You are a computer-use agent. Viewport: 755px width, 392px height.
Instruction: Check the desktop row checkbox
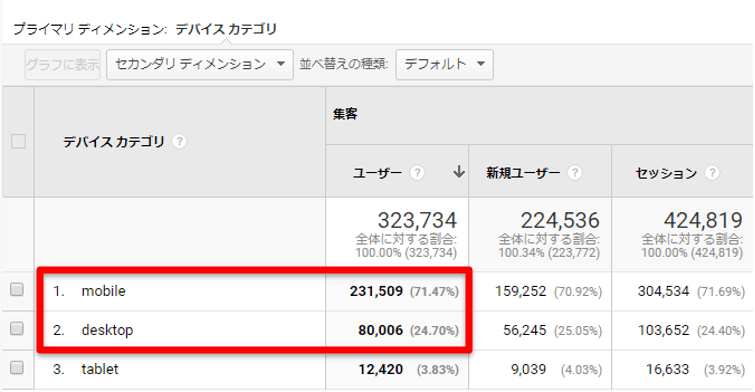17,328
